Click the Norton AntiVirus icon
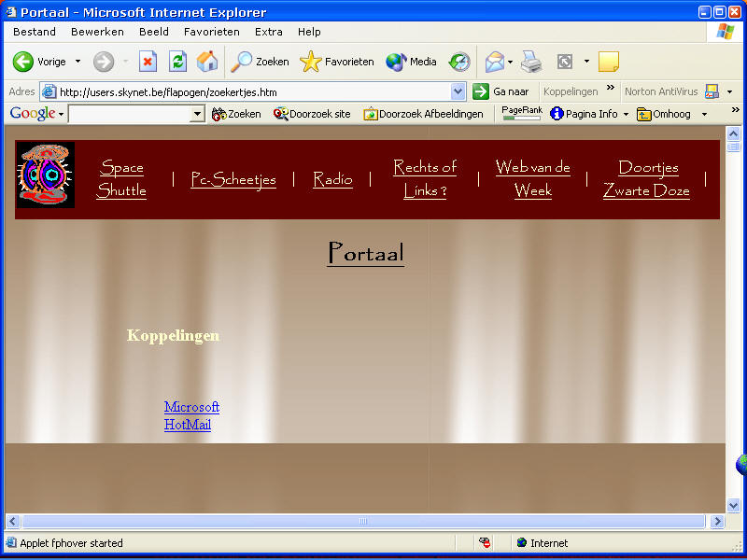This screenshot has height=560, width=747. [x=712, y=91]
